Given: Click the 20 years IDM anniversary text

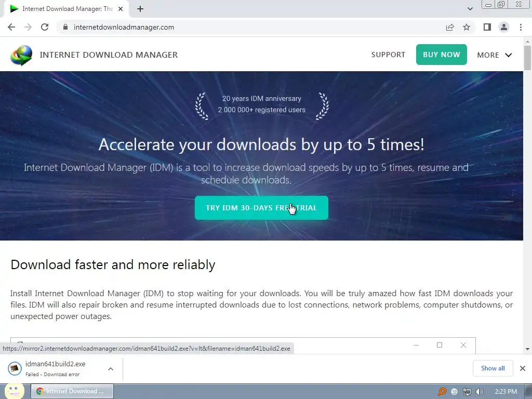Looking at the screenshot, I should point(262,98).
